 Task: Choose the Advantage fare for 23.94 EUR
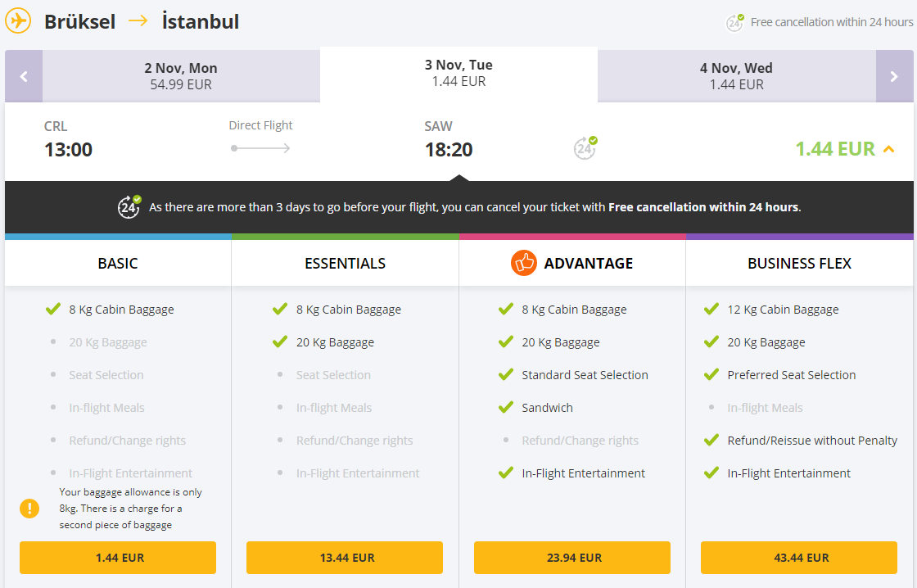tap(572, 558)
